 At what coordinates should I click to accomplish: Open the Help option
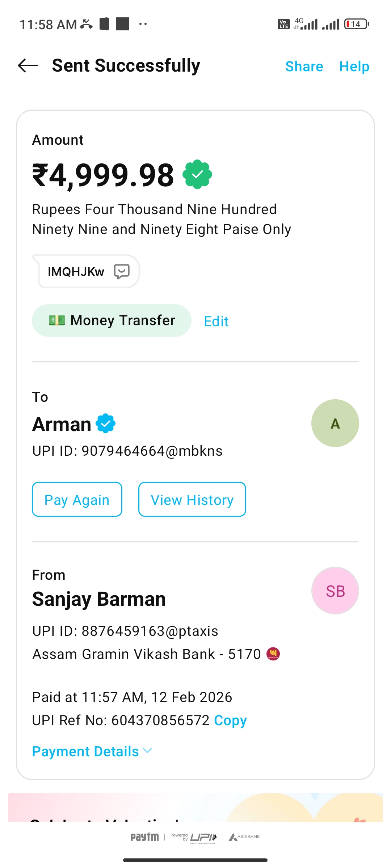click(354, 67)
